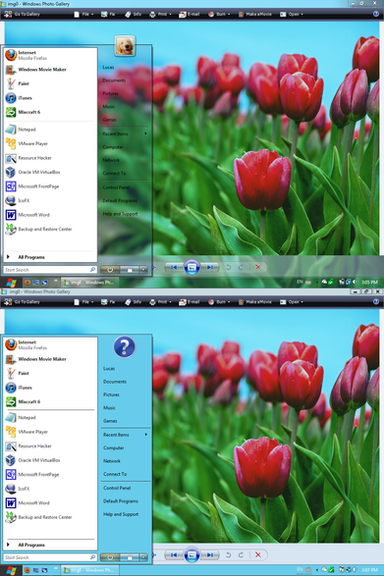Open Music in the solid blue Start menu
Screen dimensions: 384x576
[125, 408]
